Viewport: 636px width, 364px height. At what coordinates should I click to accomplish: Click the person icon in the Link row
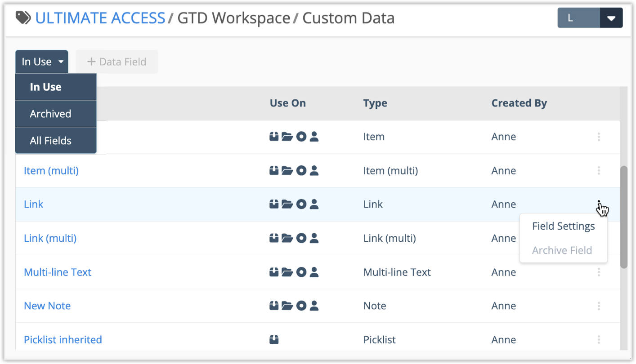(314, 204)
